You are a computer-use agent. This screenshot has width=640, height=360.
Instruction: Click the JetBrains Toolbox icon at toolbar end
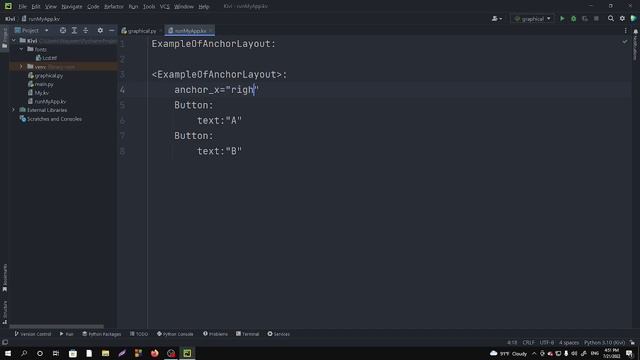pyautogui.click(x=633, y=19)
